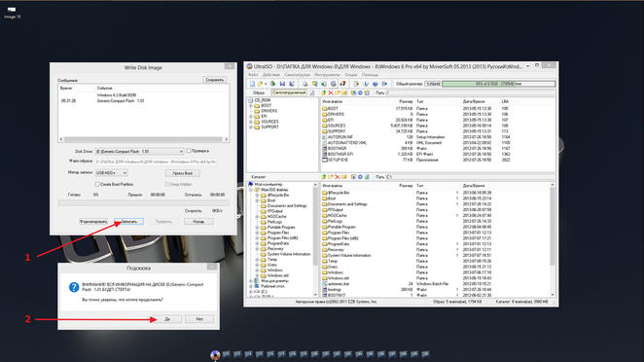Click the round blue info icon in main toolbar

coord(375,84)
